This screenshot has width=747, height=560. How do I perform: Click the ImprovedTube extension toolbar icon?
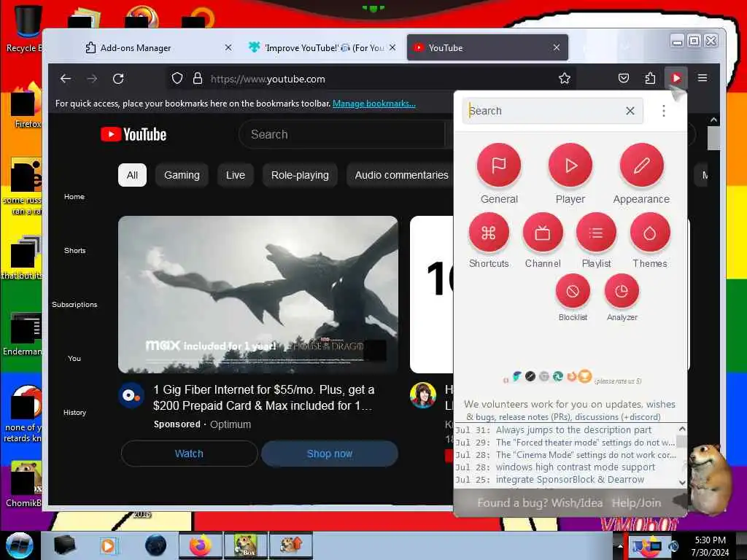pyautogui.click(x=676, y=78)
